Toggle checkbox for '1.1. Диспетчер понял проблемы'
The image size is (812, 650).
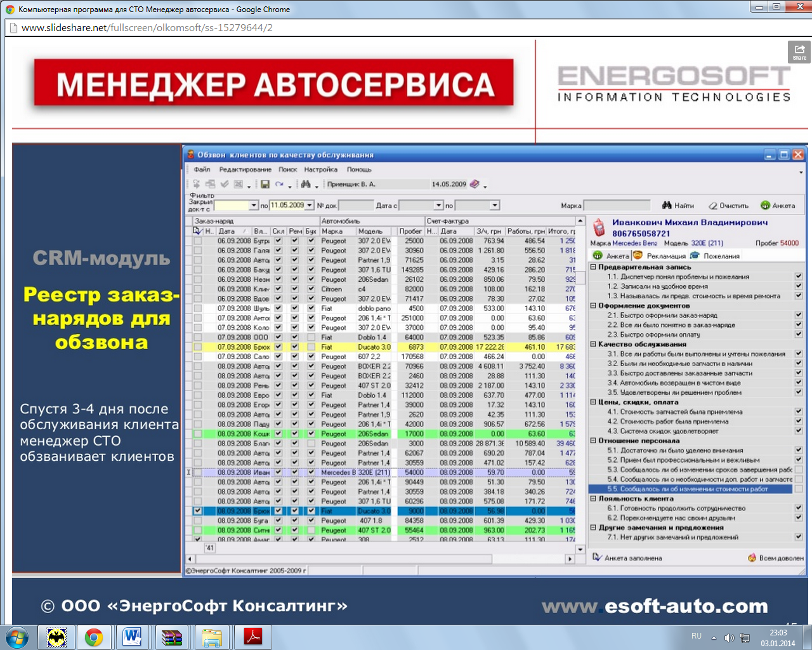(x=799, y=277)
